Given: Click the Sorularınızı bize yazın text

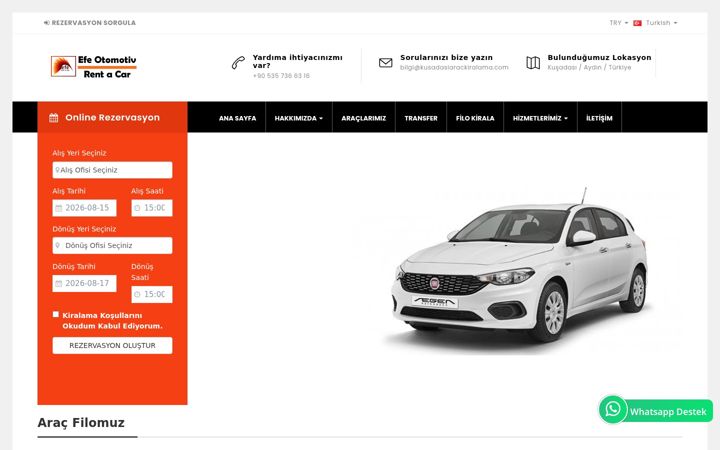Looking at the screenshot, I should (446, 57).
